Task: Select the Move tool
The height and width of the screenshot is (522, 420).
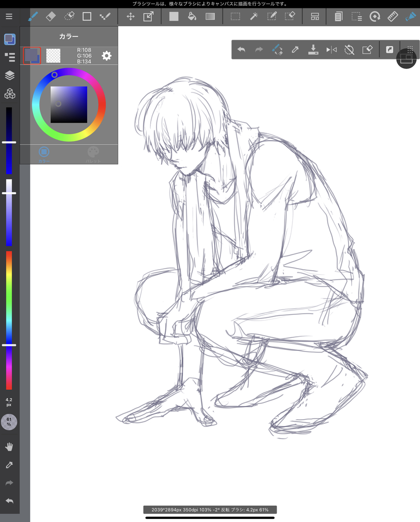Action: click(x=131, y=16)
